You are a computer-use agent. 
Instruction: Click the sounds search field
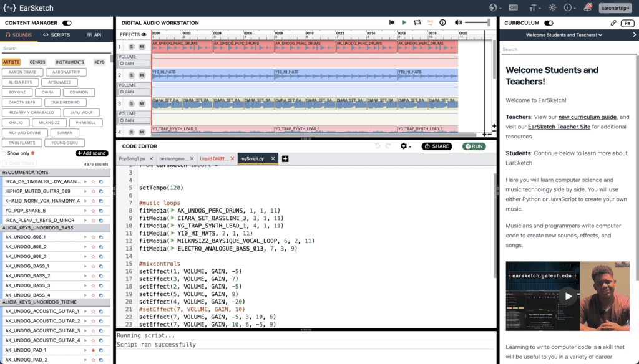pos(56,49)
